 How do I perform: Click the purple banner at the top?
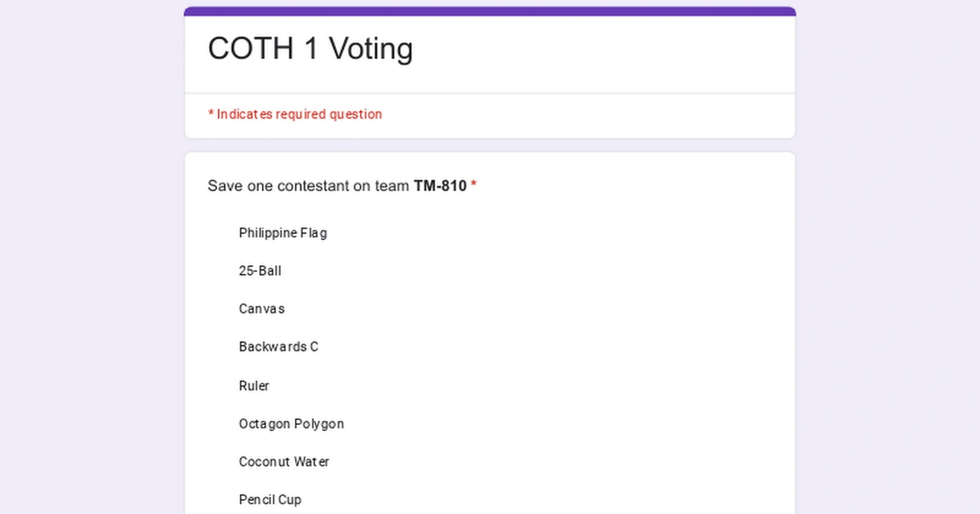click(490, 10)
